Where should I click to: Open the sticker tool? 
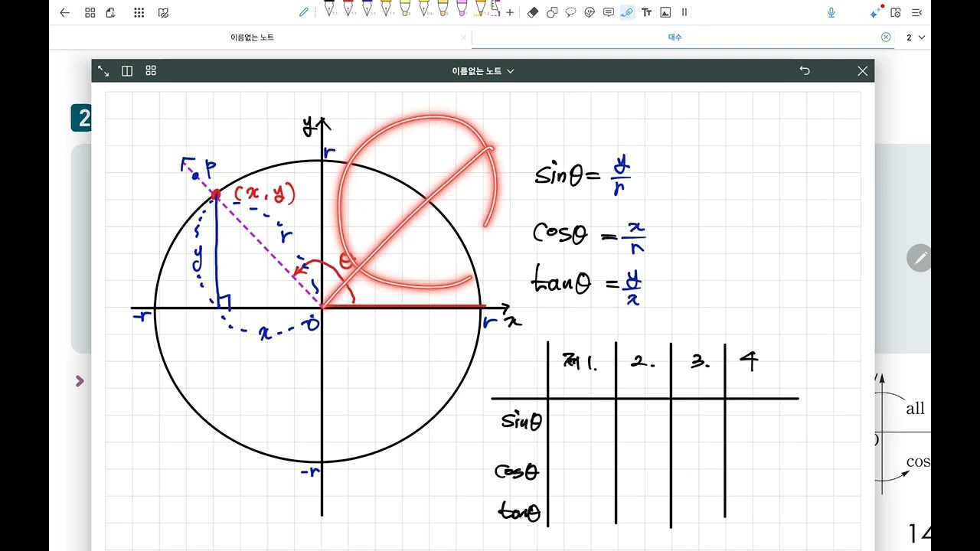point(590,12)
